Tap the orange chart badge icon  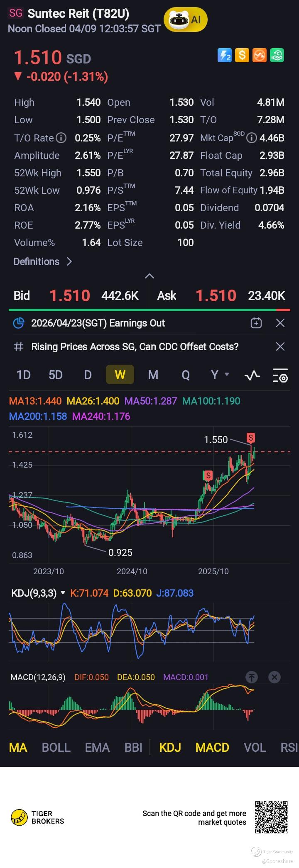tap(260, 55)
